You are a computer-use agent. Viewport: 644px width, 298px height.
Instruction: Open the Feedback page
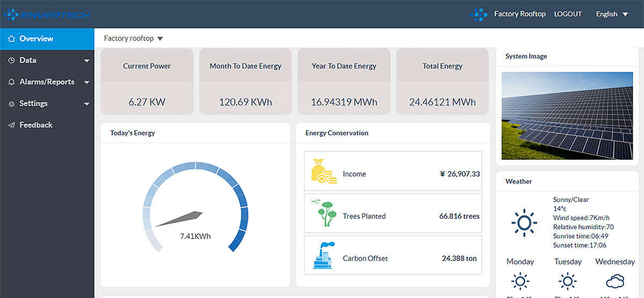(35, 125)
